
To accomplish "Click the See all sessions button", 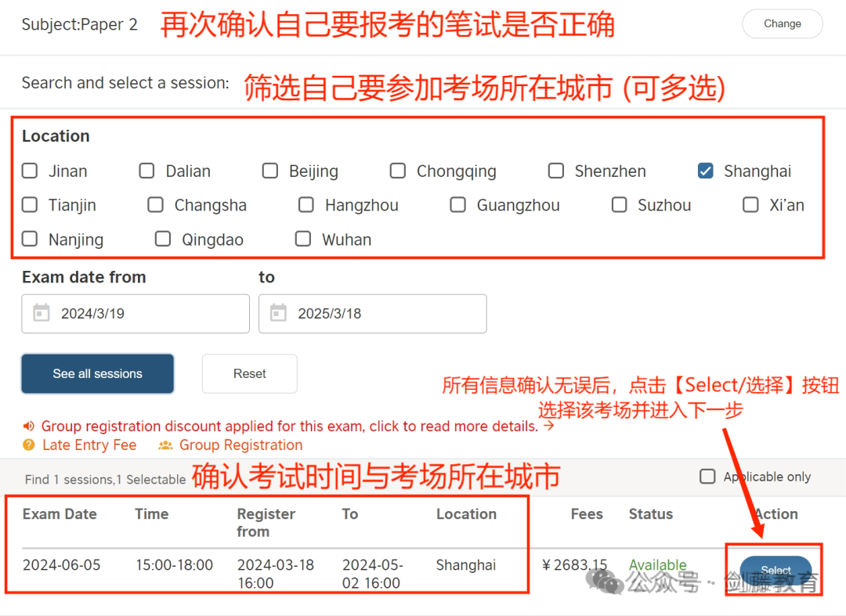I will coord(98,373).
